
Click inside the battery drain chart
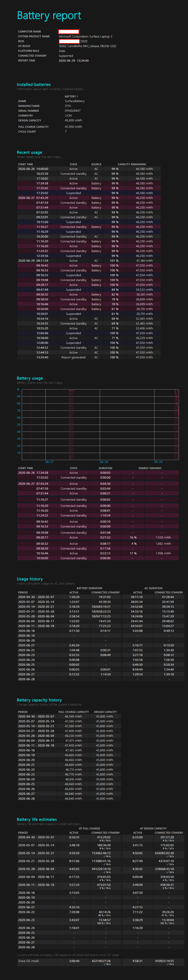pyautogui.click(x=100, y=424)
